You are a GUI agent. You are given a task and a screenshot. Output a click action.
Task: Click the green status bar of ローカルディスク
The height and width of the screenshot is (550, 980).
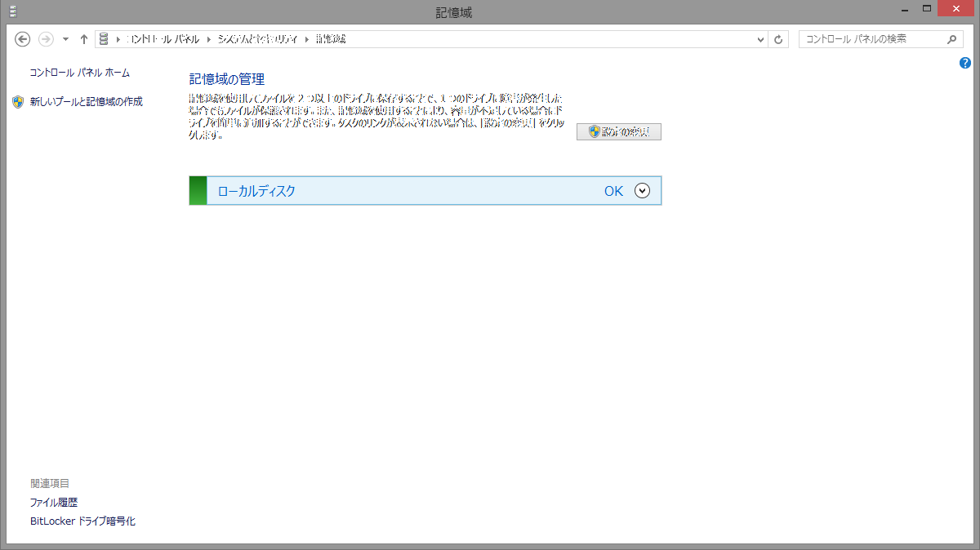198,191
